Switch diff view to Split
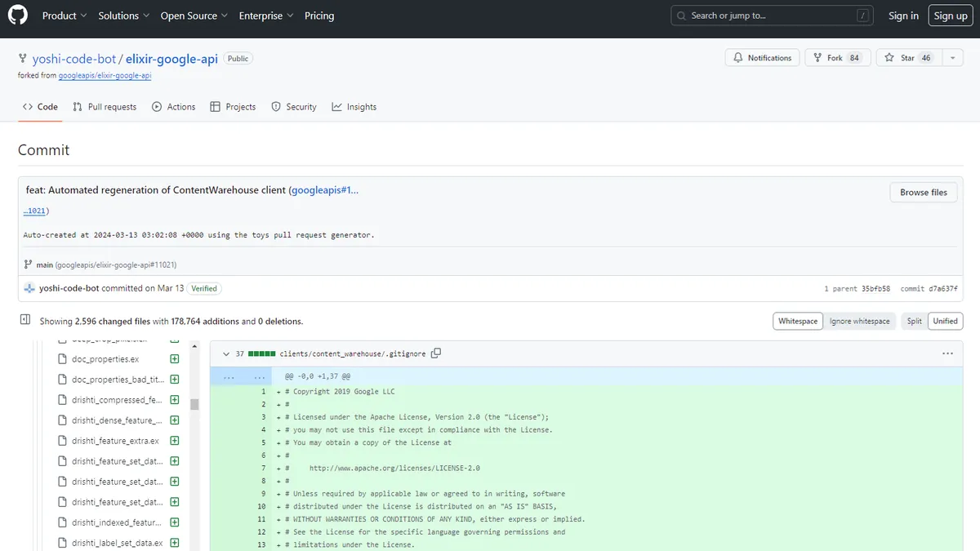Viewport: 980px width, 551px height. (914, 322)
